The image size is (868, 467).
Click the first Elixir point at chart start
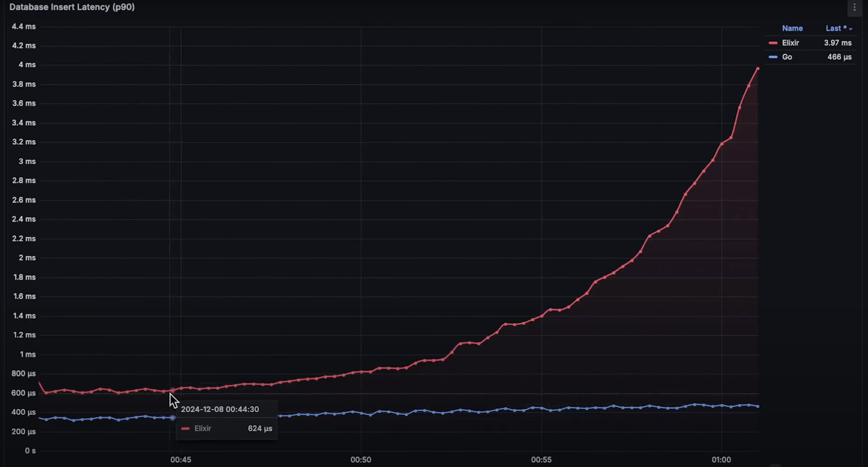click(x=39, y=382)
